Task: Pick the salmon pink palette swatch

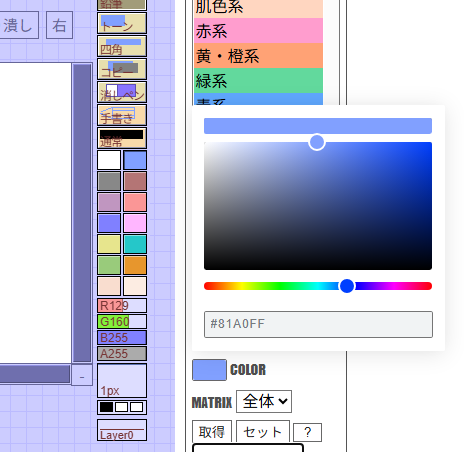Action: tap(135, 202)
